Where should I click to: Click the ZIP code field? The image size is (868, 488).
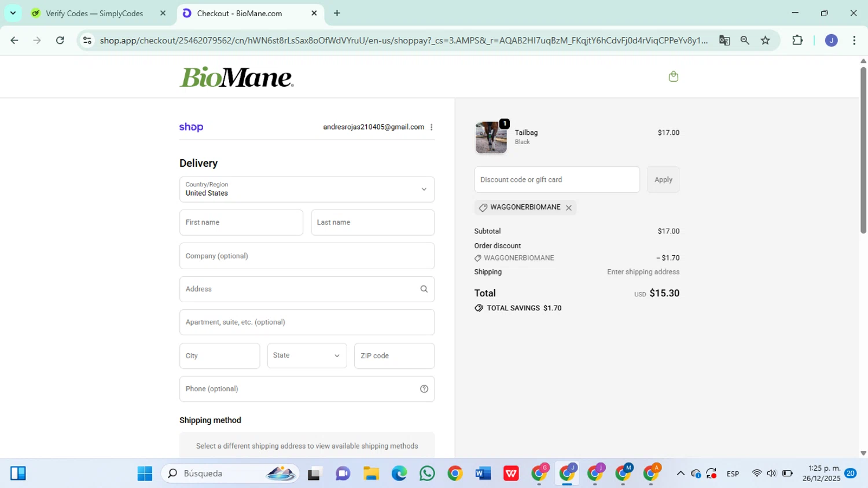[x=394, y=355]
